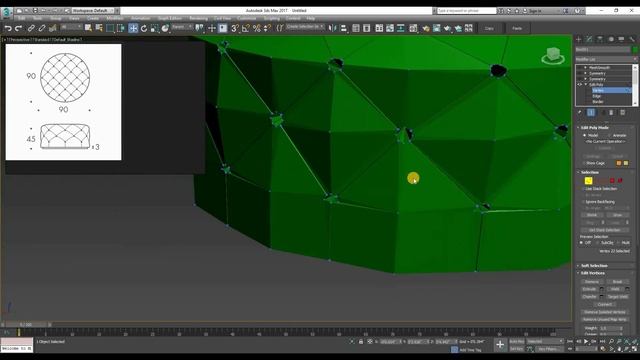Activate the Unlink Selection tool
Image resolution: width=640 pixels, height=360 pixels.
[x=42, y=28]
